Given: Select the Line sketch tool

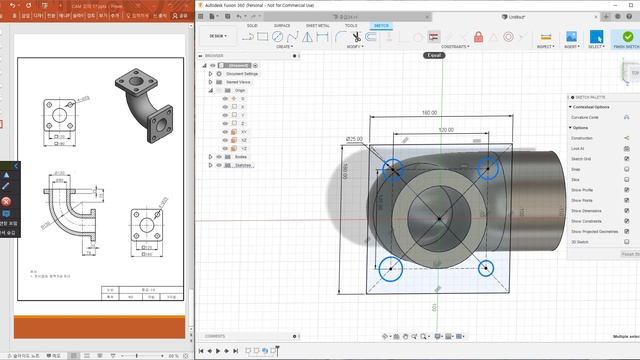Looking at the screenshot, I should coord(248,37).
